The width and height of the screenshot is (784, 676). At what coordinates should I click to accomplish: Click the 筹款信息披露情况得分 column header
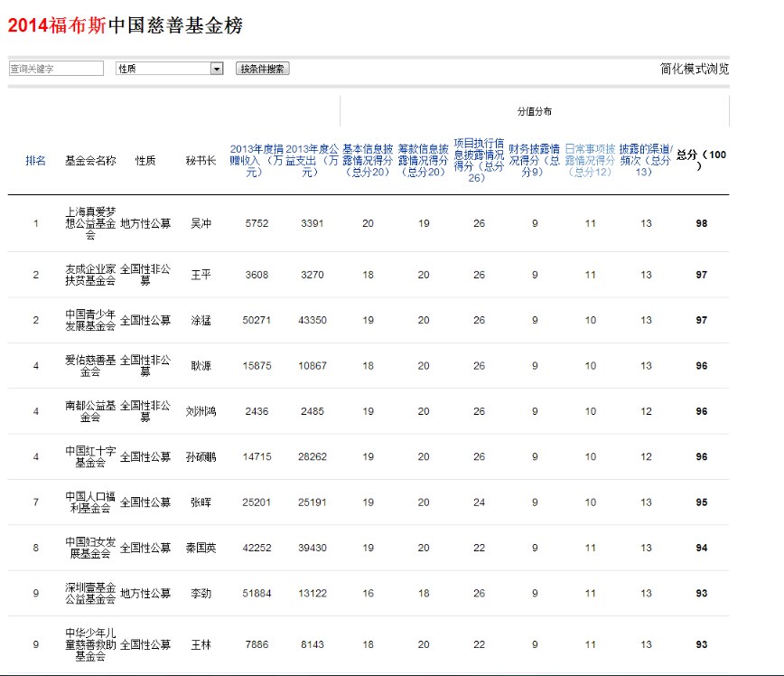point(423,160)
